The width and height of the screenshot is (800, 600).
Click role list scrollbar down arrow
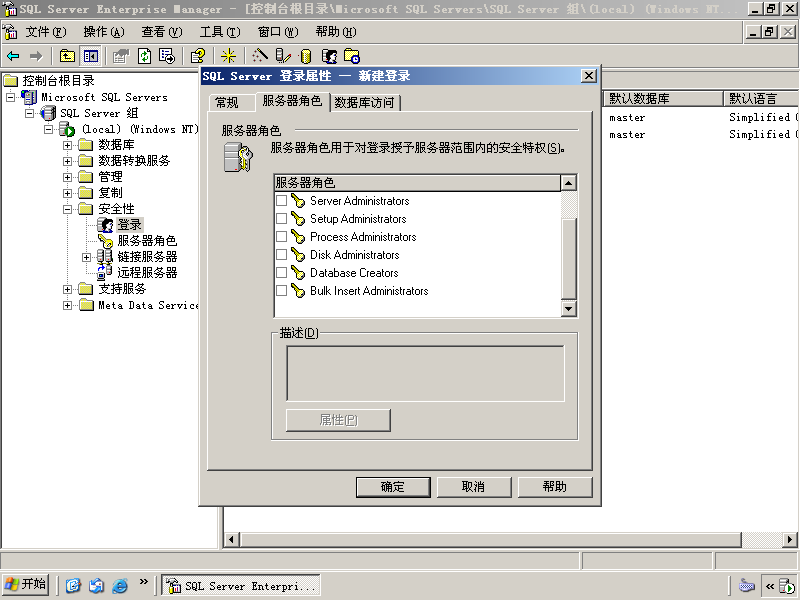(568, 309)
